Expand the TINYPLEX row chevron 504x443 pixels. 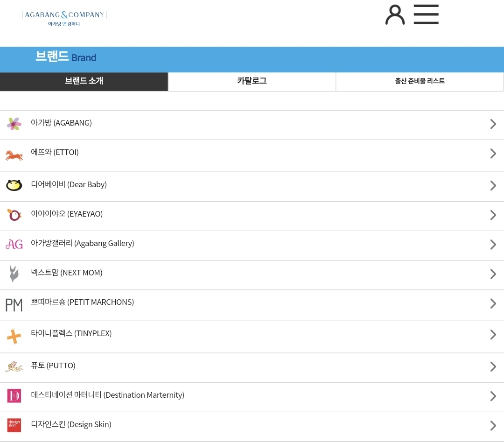[x=493, y=335]
